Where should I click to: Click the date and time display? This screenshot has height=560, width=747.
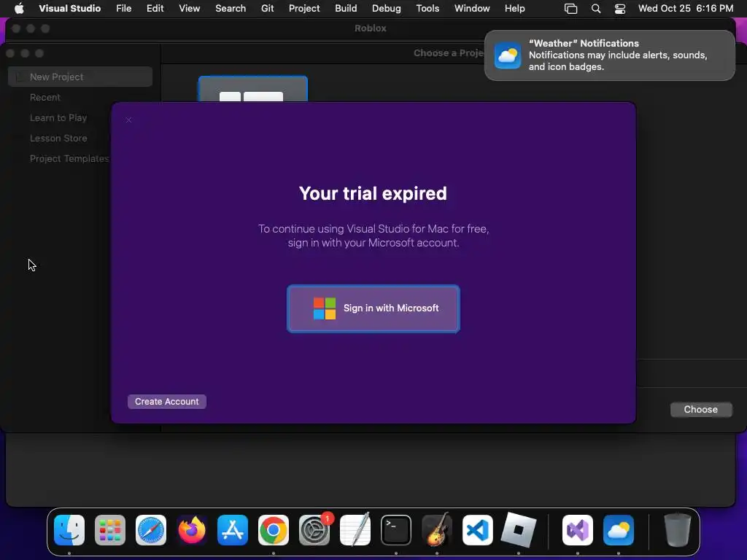coord(686,8)
